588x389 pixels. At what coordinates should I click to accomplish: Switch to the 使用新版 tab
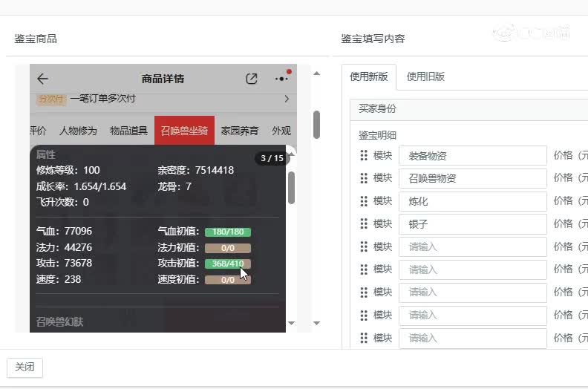click(x=369, y=77)
